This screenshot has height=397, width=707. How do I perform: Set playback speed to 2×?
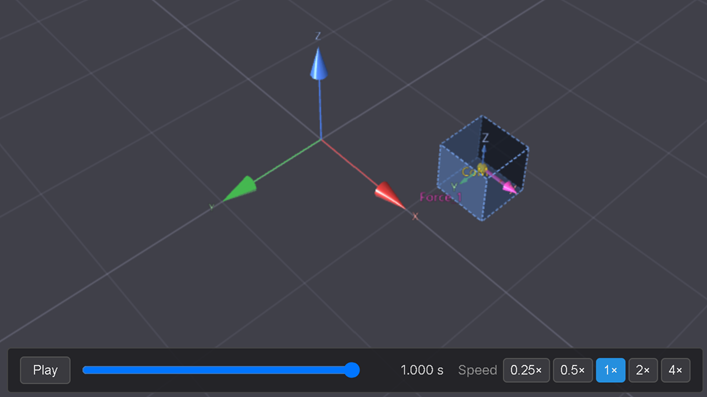pyautogui.click(x=643, y=370)
